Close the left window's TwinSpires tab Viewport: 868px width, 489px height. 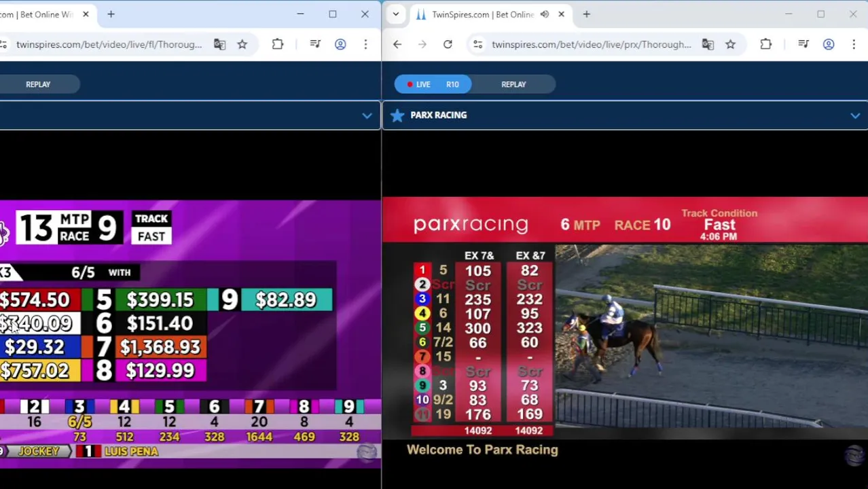click(x=86, y=14)
